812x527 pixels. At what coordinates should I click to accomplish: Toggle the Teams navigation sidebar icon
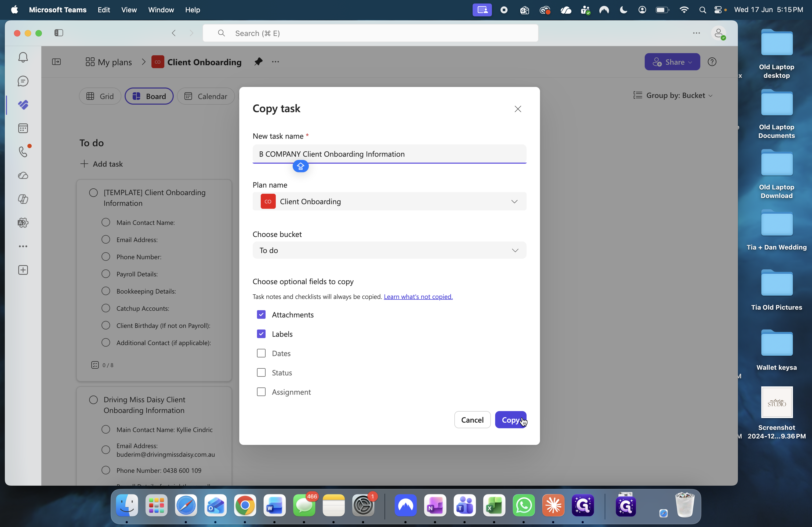click(x=59, y=33)
